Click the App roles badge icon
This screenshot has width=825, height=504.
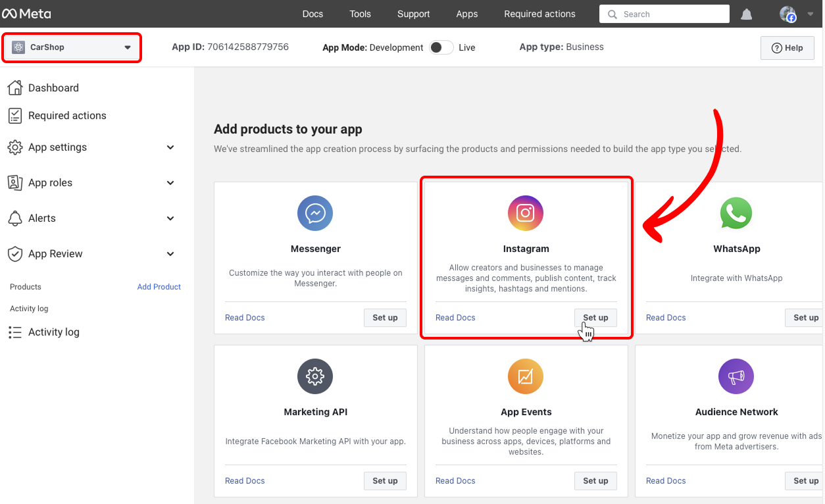point(15,183)
